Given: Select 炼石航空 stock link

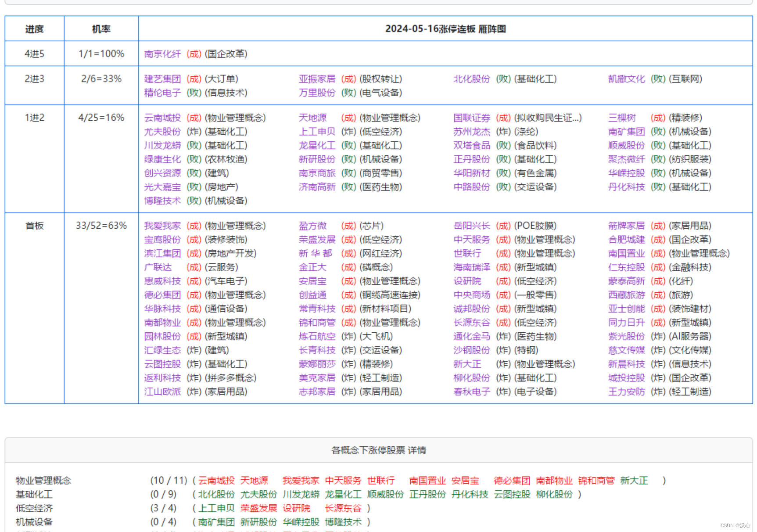Looking at the screenshot, I should [317, 336].
